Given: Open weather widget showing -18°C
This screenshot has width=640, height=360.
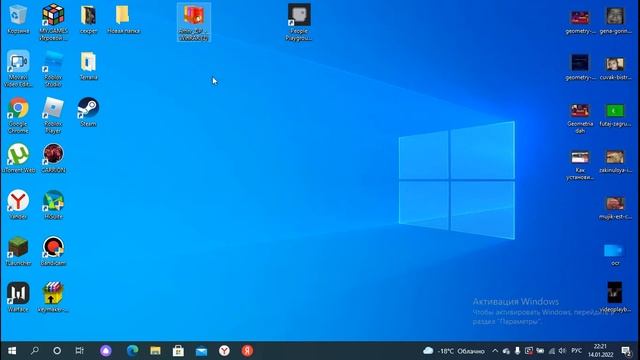Looking at the screenshot, I should (454, 351).
